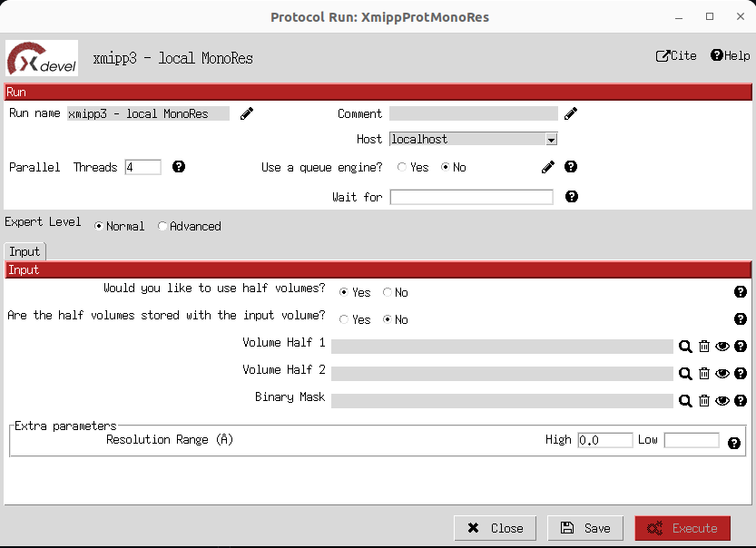Open the Host dropdown menu
The height and width of the screenshot is (548, 756).
pyautogui.click(x=550, y=139)
